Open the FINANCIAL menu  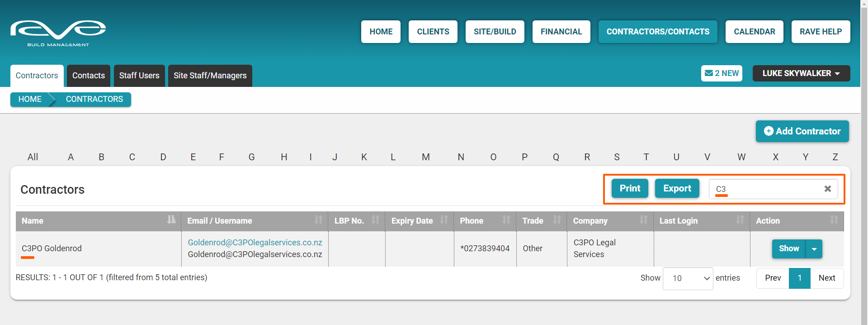(x=561, y=32)
